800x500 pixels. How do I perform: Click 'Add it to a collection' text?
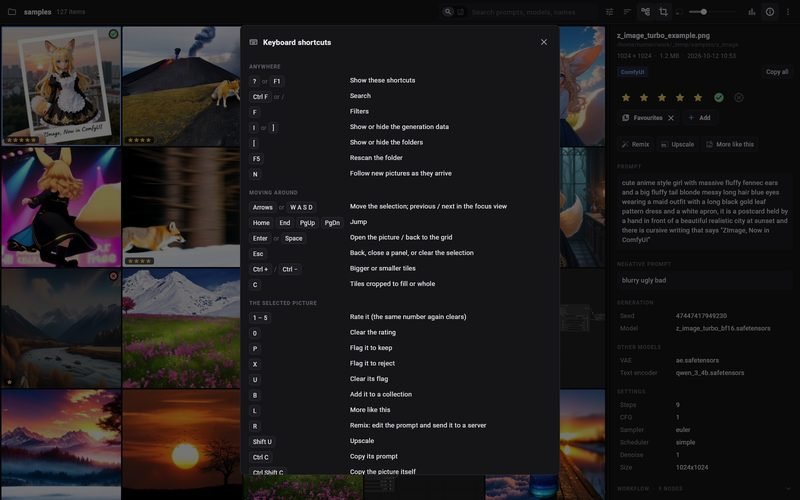[381, 394]
